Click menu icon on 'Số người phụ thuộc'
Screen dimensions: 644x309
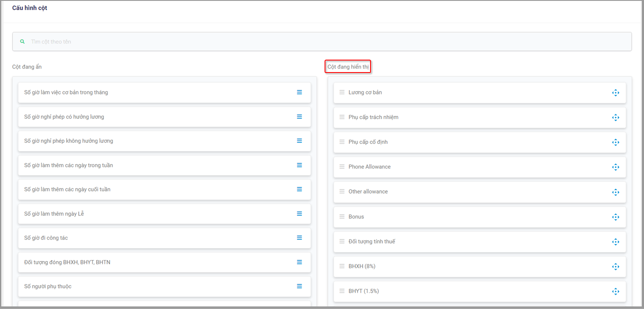point(300,286)
